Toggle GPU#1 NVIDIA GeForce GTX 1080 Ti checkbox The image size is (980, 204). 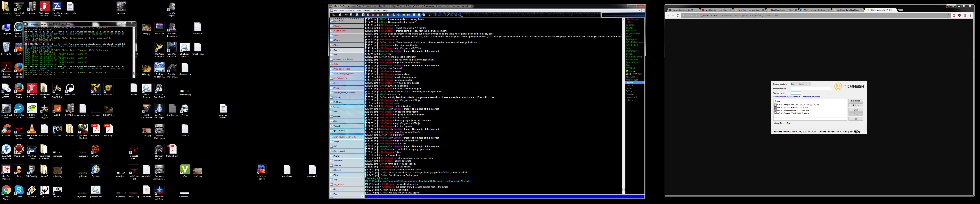coord(775,107)
